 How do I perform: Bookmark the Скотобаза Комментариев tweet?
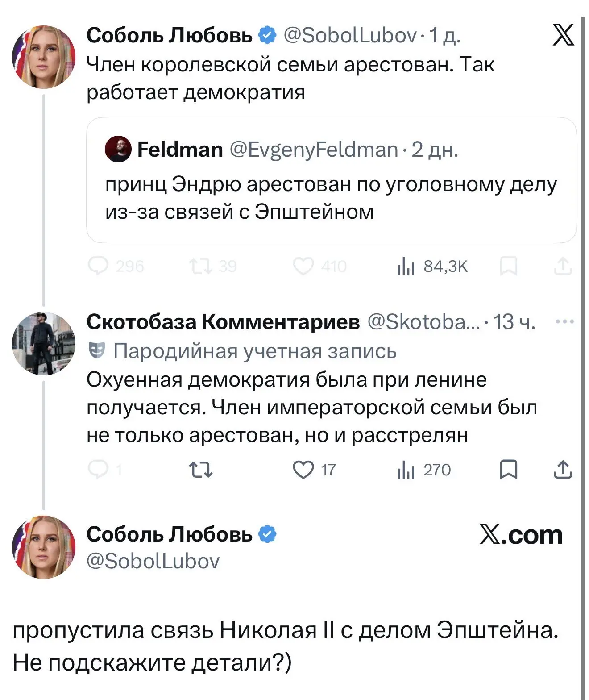click(x=508, y=470)
